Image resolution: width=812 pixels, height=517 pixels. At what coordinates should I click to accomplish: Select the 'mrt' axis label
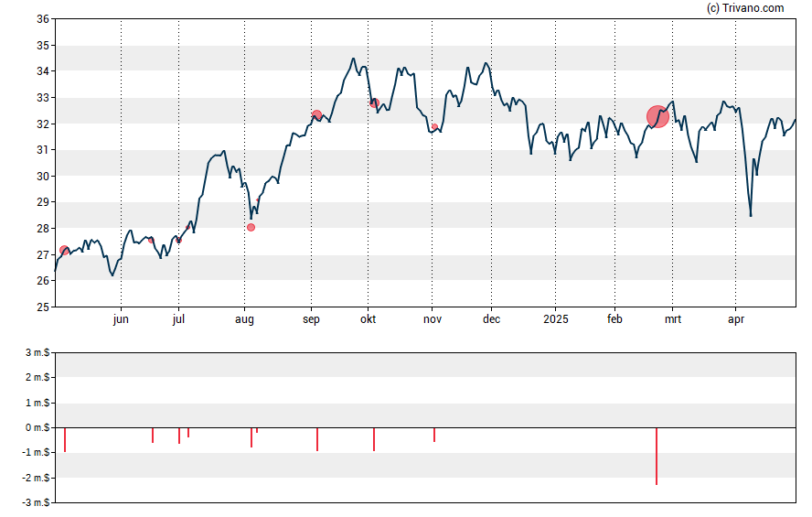[x=673, y=319]
